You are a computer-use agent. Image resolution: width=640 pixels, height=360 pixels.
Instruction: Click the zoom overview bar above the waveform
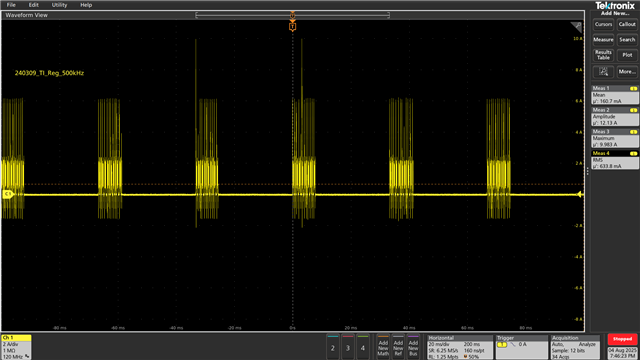(x=292, y=15)
